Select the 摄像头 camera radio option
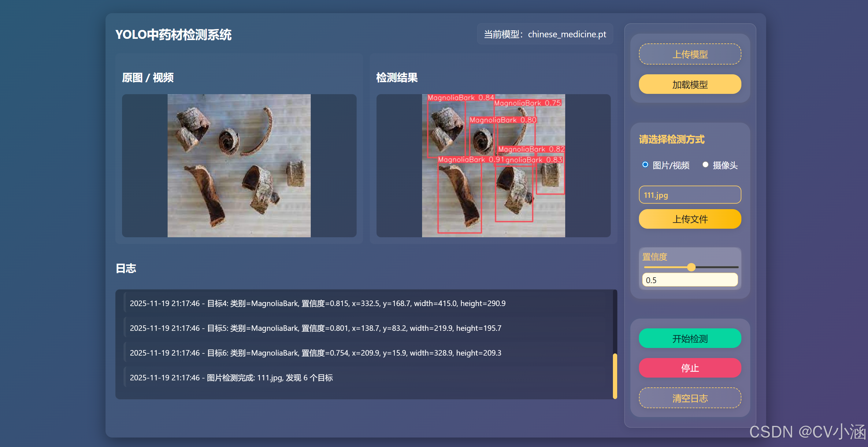868x447 pixels. 705,165
